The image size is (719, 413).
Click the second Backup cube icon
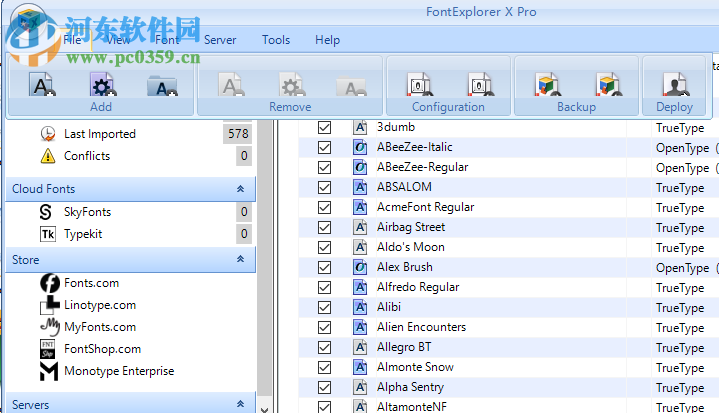pos(609,85)
